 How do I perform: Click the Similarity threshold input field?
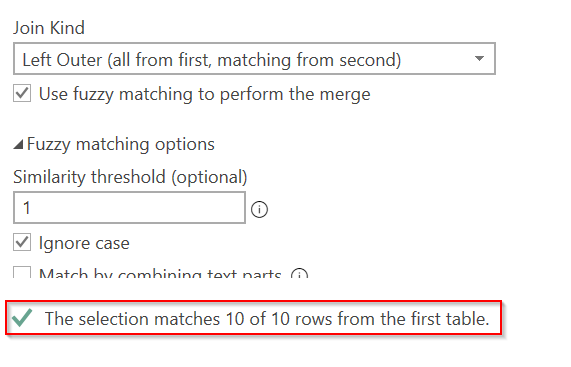coord(129,208)
